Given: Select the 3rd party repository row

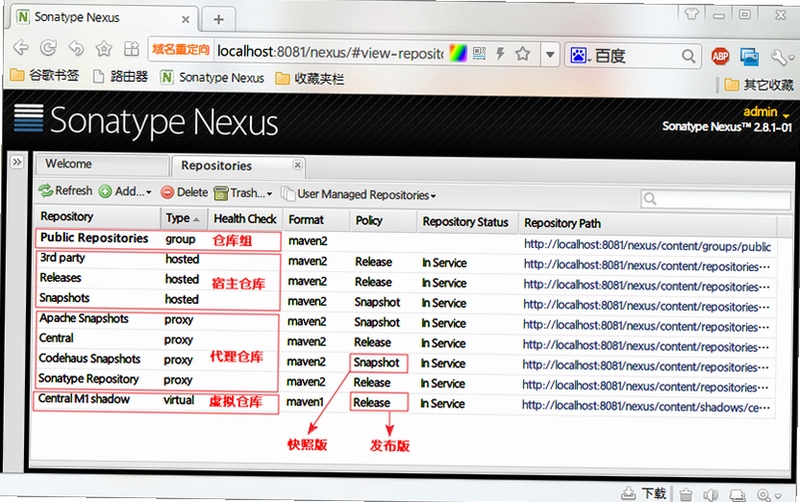Looking at the screenshot, I should 406,261.
